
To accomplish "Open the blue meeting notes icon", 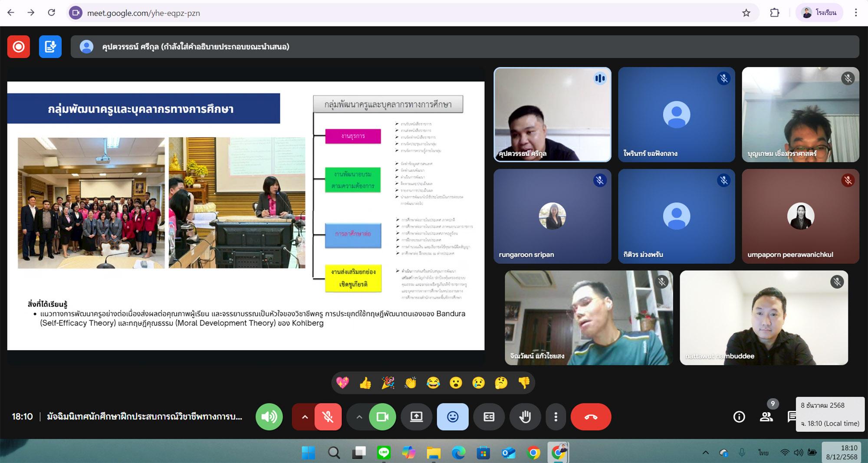I will pyautogui.click(x=50, y=46).
